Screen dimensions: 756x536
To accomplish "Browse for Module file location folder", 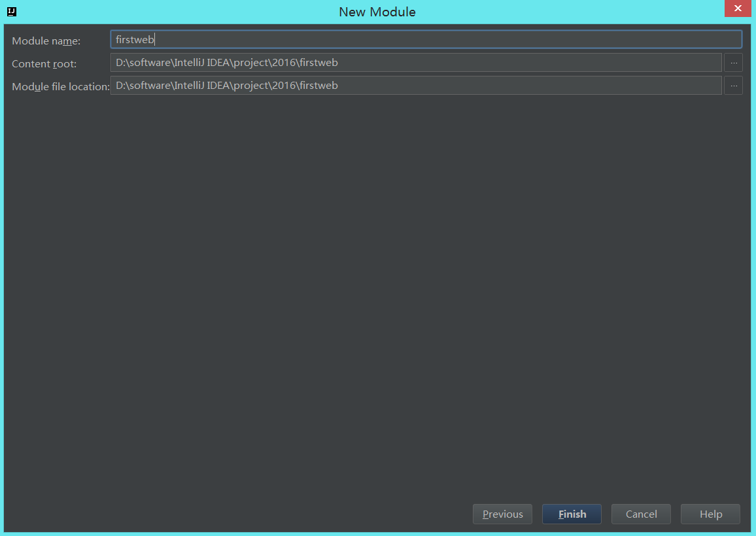I will pyautogui.click(x=733, y=86).
